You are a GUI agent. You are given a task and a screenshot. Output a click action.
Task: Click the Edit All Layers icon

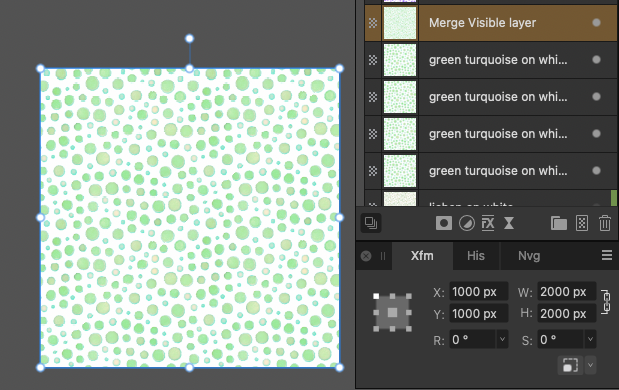[x=371, y=223]
